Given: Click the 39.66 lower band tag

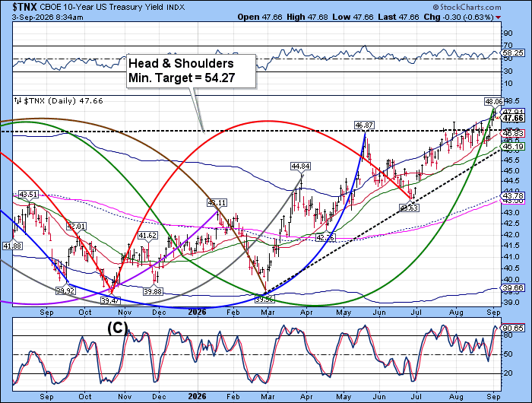Looking at the screenshot, I should coord(514,287).
